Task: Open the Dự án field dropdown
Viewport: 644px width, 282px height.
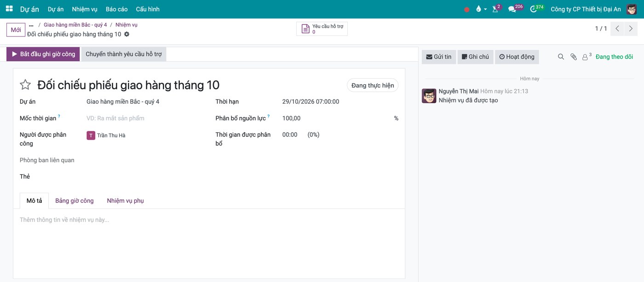Action: click(x=144, y=101)
